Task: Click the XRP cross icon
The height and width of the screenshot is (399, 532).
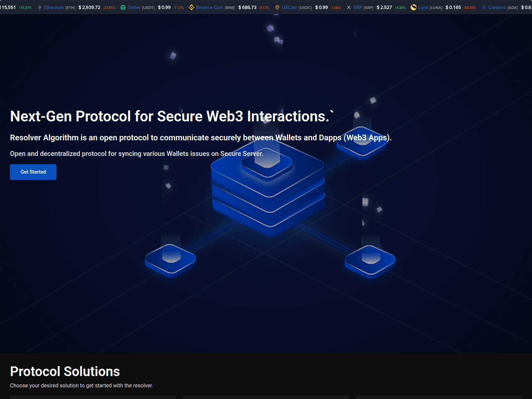Action: [349, 7]
